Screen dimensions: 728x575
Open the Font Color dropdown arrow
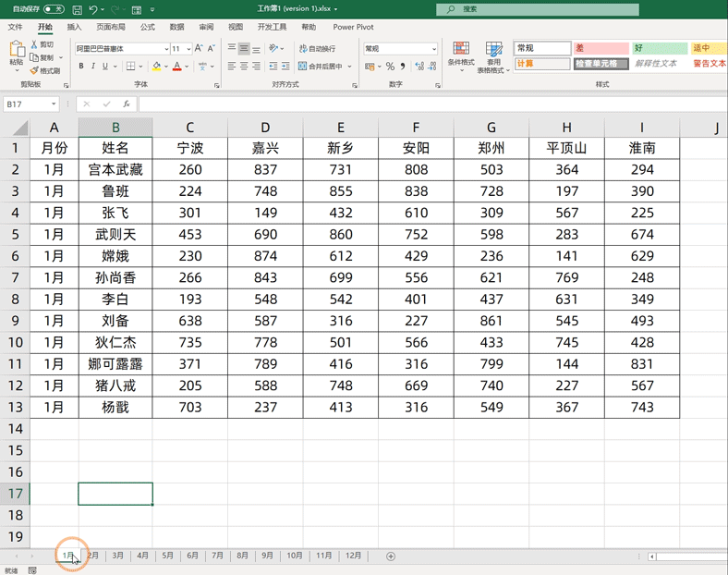(x=187, y=67)
